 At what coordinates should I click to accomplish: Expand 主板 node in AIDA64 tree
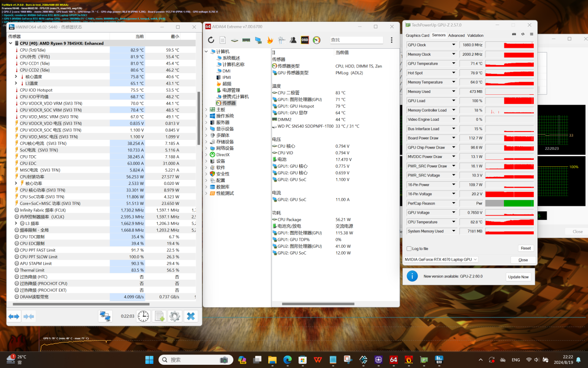click(x=207, y=110)
